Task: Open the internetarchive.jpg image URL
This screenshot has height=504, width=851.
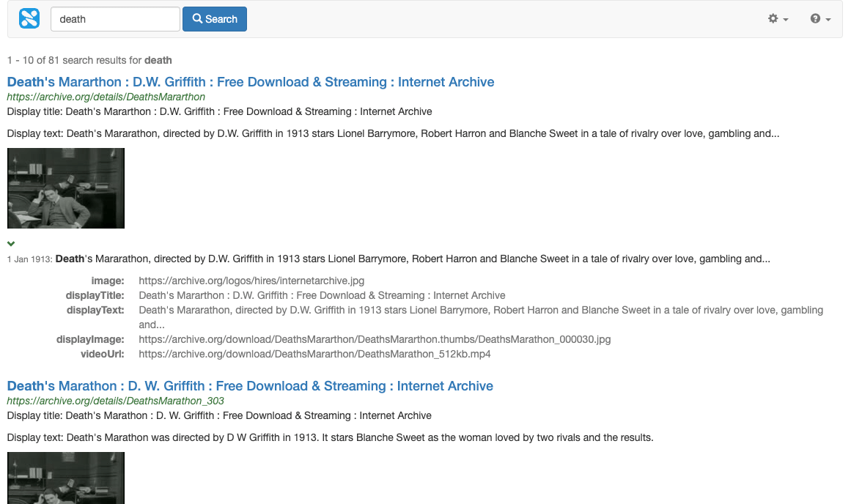Action: point(251,281)
